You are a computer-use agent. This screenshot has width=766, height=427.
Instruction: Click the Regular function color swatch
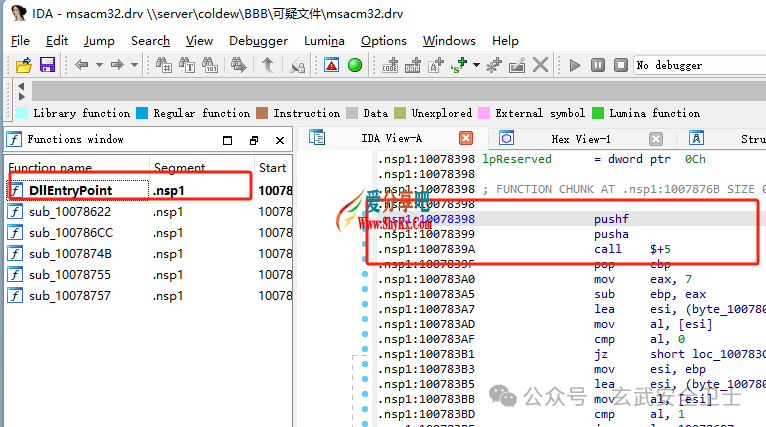[142, 113]
